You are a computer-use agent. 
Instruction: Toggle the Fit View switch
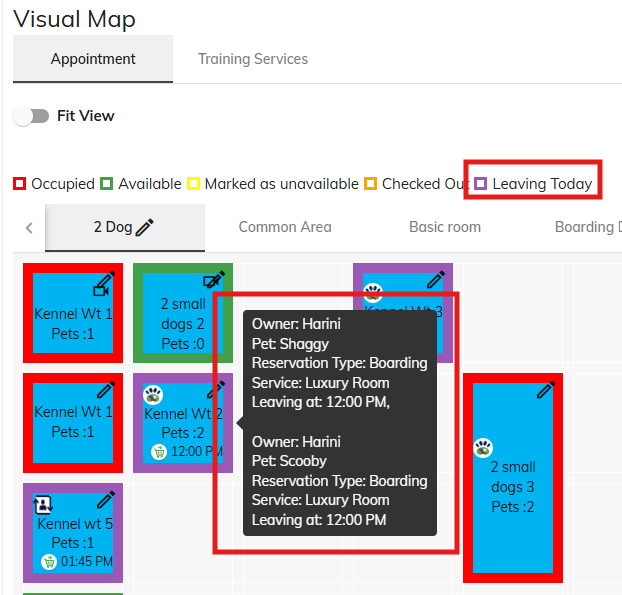coord(31,116)
